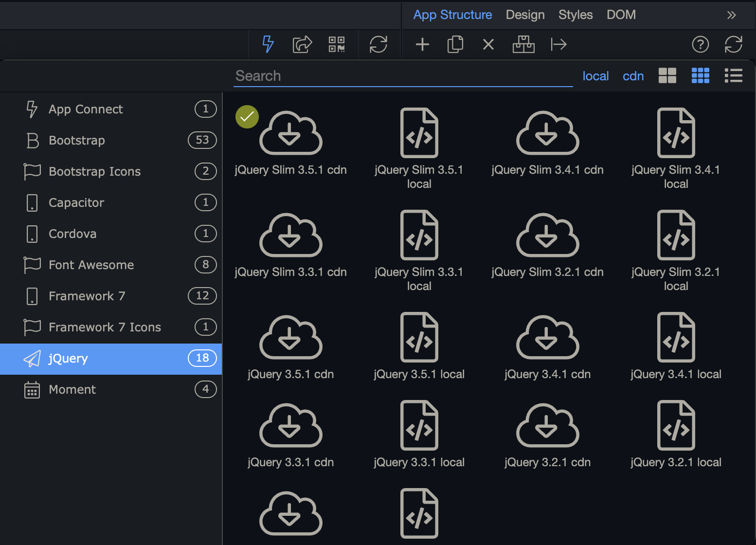Image resolution: width=756 pixels, height=545 pixels.
Task: Click the Search input field
Action: click(x=403, y=76)
